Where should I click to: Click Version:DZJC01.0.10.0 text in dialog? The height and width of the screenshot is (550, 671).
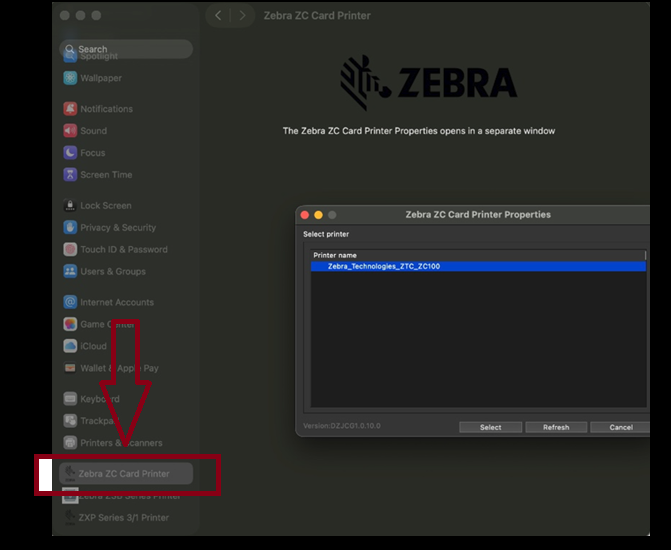click(341, 426)
